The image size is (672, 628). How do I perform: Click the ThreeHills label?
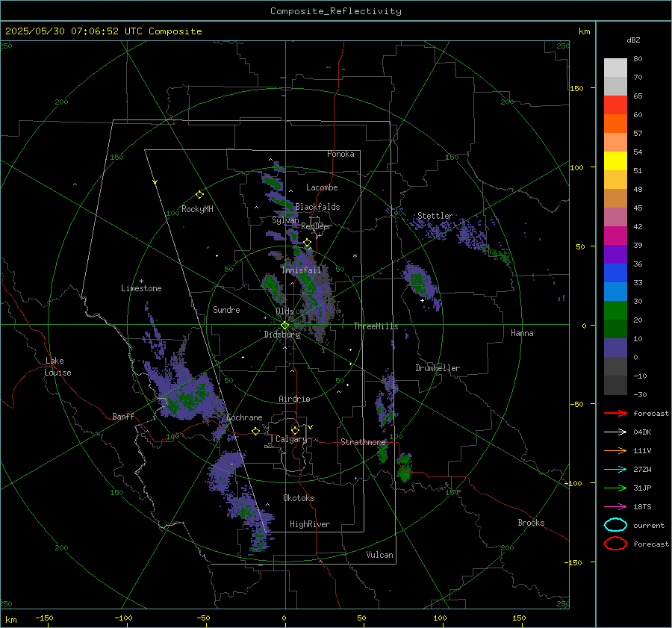coord(376,326)
